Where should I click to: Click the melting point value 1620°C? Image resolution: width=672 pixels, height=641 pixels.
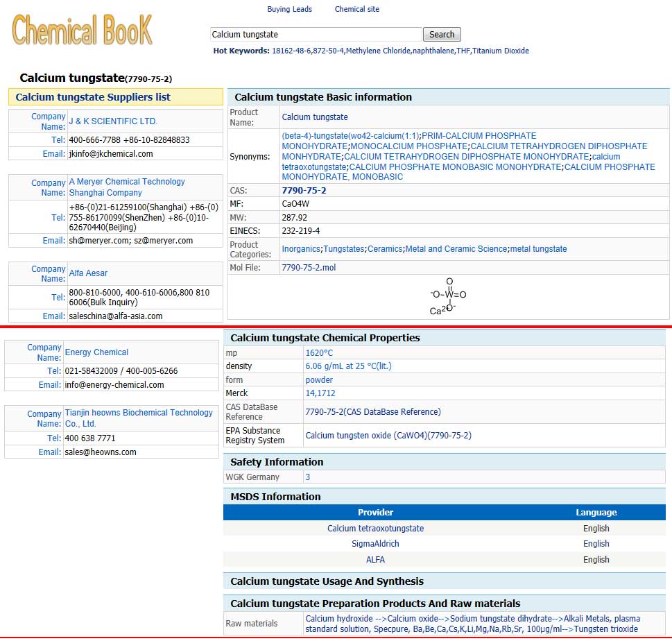[x=319, y=353]
